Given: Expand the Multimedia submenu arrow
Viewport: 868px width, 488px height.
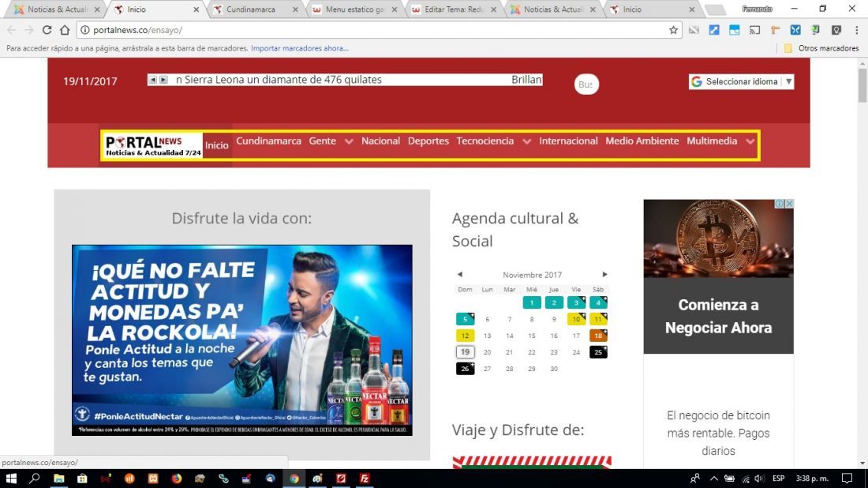Looking at the screenshot, I should pyautogui.click(x=750, y=141).
